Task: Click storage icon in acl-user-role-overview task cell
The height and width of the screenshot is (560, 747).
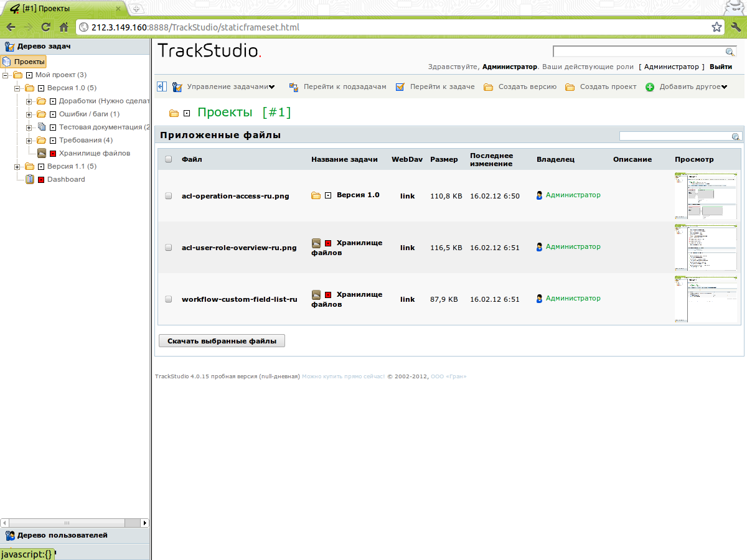Action: 316,243
